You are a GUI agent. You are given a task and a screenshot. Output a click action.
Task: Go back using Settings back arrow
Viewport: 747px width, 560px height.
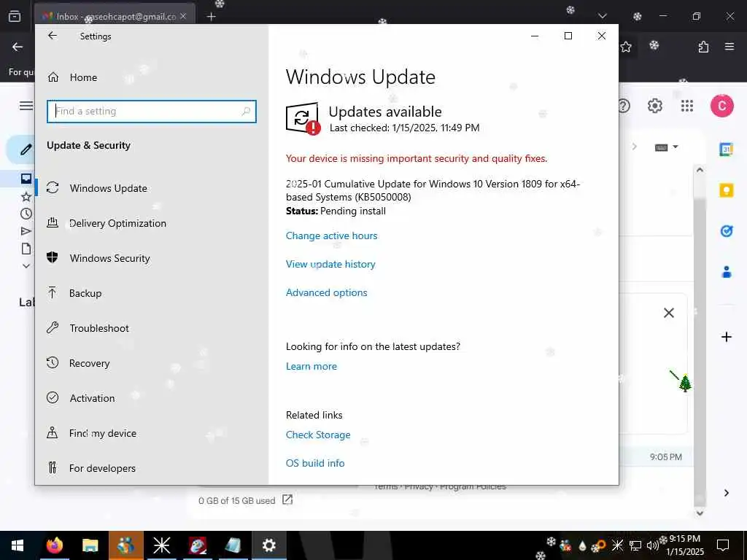(53, 36)
